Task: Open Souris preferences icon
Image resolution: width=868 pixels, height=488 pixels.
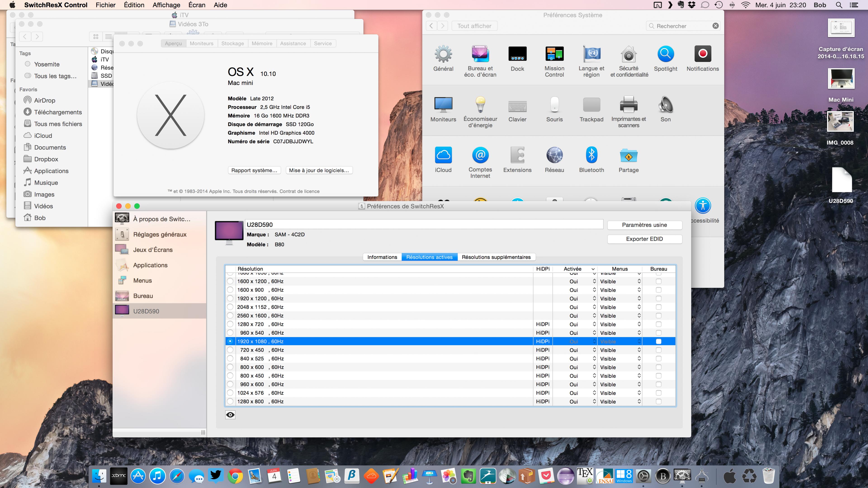Action: pyautogui.click(x=554, y=109)
